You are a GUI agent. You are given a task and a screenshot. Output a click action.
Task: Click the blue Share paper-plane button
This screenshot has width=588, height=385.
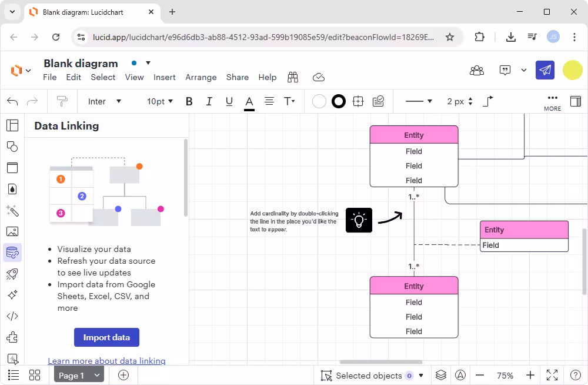click(x=545, y=70)
